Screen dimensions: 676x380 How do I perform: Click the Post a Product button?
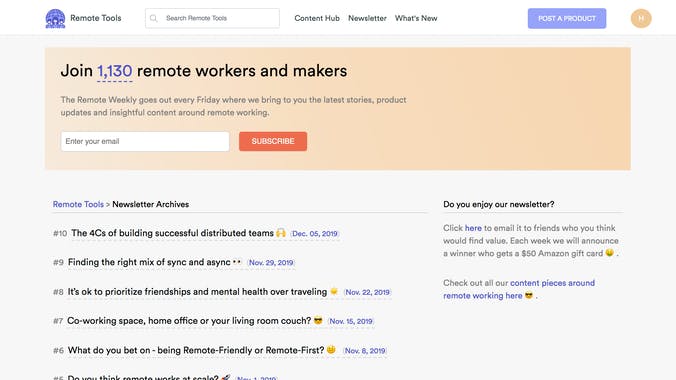click(x=567, y=19)
